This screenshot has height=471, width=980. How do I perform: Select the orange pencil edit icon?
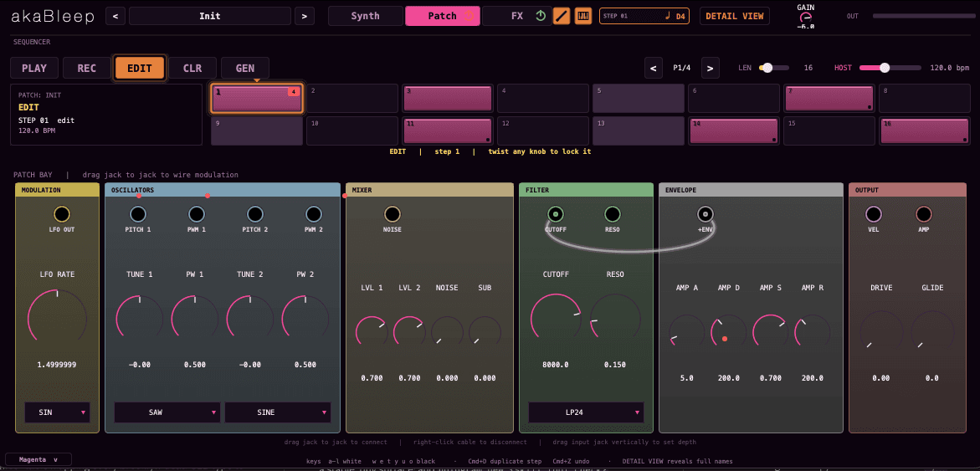point(562,16)
